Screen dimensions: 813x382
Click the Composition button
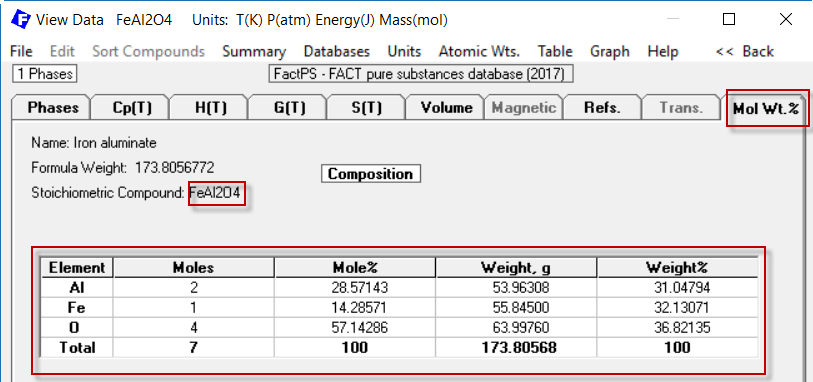click(x=370, y=174)
